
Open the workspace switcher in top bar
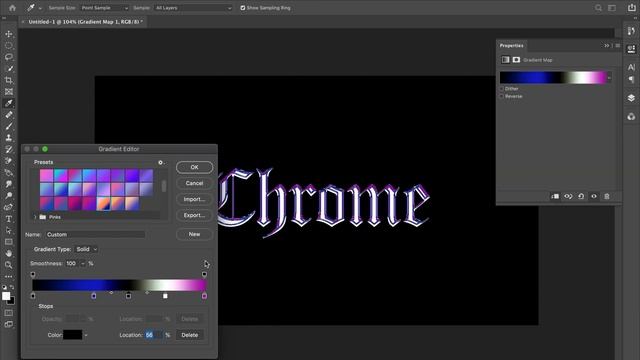tap(612, 8)
